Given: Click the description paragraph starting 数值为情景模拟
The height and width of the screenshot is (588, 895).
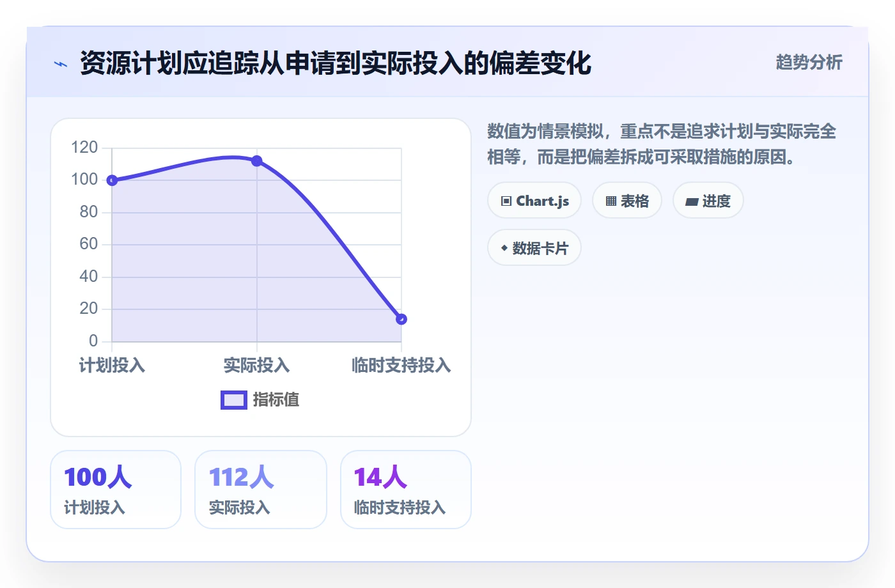Looking at the screenshot, I should pos(662,144).
